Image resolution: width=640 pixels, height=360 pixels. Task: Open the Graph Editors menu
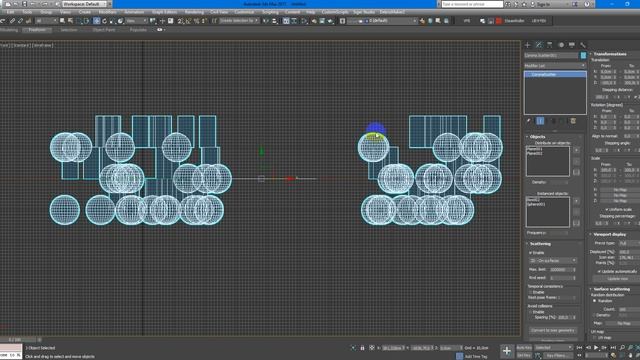click(x=164, y=12)
